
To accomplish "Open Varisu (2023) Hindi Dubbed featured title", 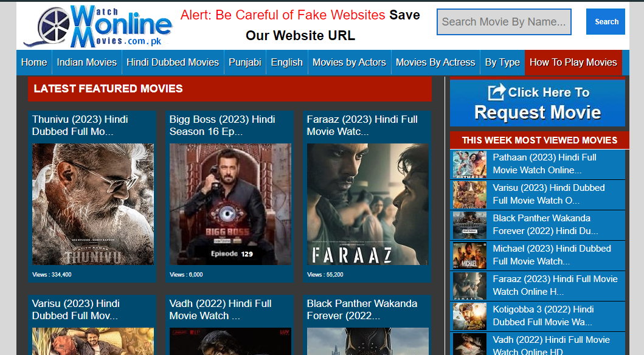I will click(x=76, y=309).
